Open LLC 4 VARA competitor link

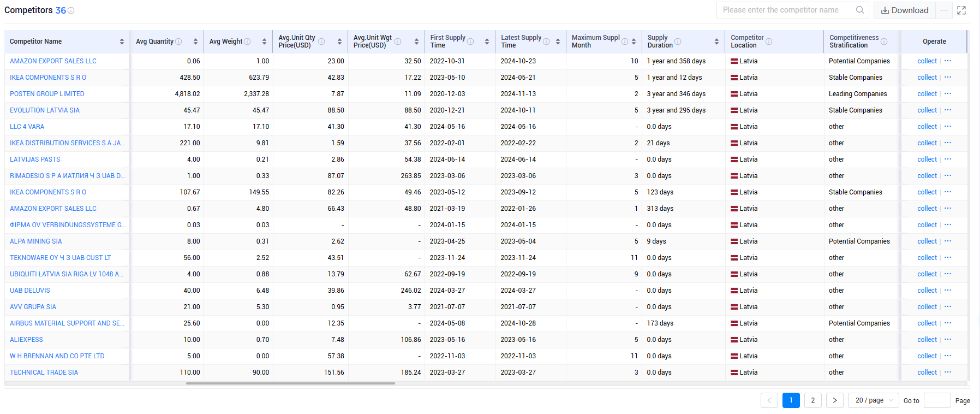pyautogui.click(x=27, y=127)
